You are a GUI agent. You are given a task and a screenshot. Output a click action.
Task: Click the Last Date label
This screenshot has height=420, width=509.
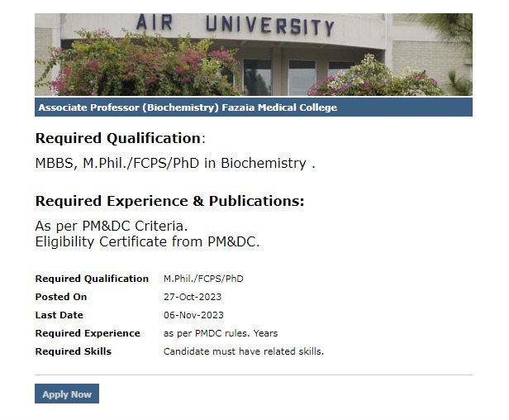[59, 315]
